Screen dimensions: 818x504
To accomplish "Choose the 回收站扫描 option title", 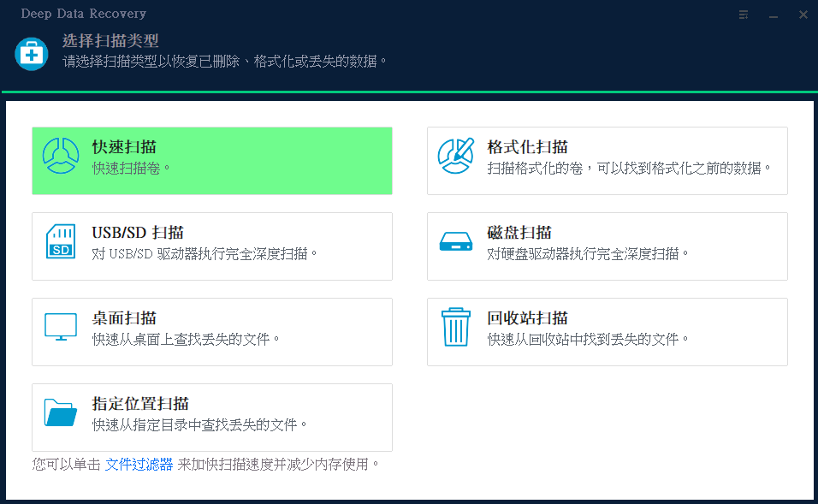I will (527, 318).
